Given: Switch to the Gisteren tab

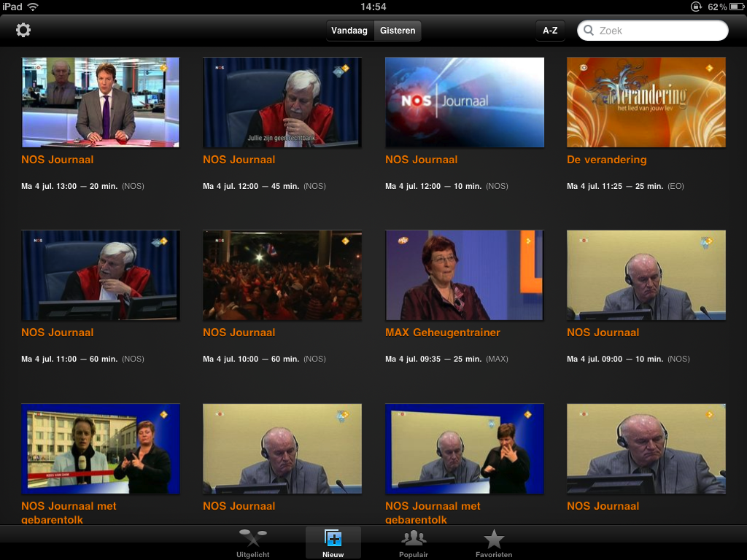Looking at the screenshot, I should (398, 31).
